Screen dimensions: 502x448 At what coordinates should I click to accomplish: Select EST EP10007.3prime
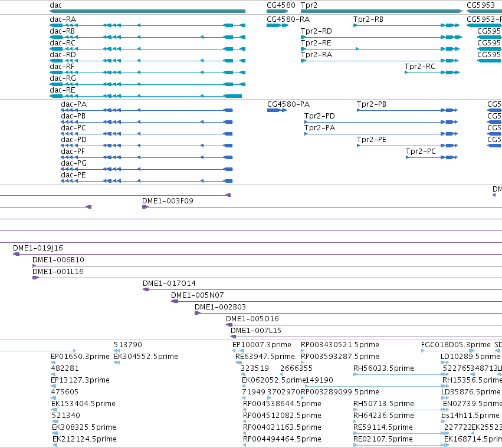pyautogui.click(x=261, y=345)
